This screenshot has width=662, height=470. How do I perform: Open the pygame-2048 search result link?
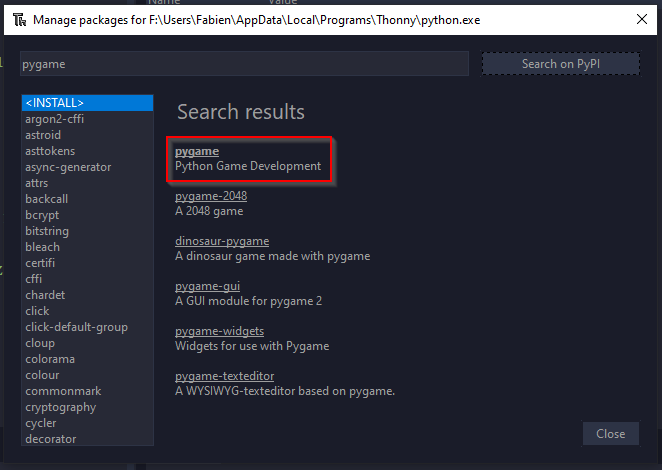(211, 196)
